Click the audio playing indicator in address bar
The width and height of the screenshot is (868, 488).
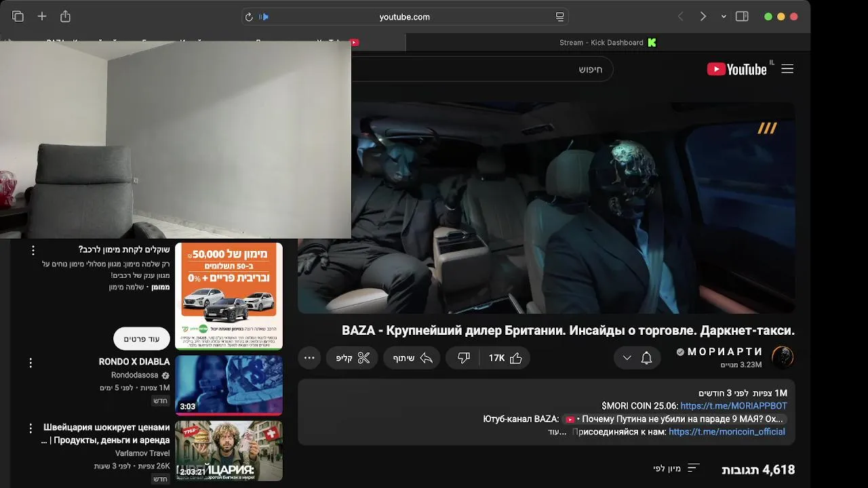pos(264,17)
